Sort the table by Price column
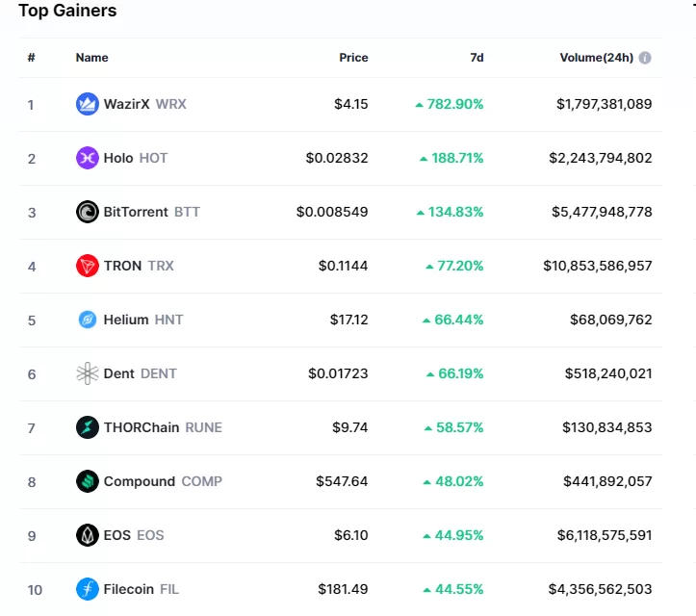 click(353, 58)
